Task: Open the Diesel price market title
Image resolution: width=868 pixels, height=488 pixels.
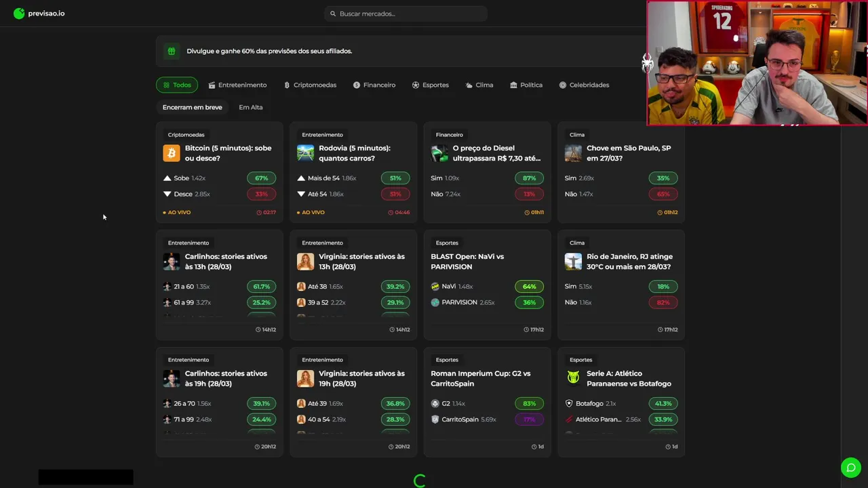Action: (496, 153)
